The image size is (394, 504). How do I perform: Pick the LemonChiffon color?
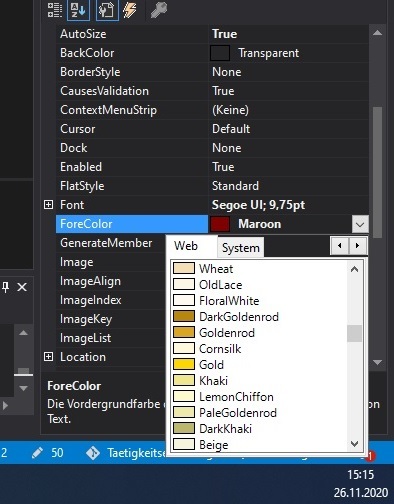(259, 397)
